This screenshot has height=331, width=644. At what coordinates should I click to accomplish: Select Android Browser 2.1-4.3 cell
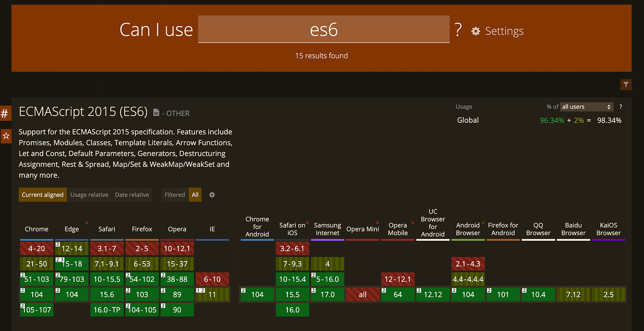pos(468,264)
